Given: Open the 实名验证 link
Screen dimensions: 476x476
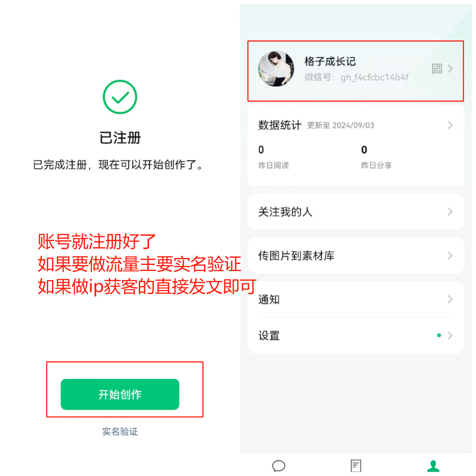Looking at the screenshot, I should pyautogui.click(x=120, y=431).
